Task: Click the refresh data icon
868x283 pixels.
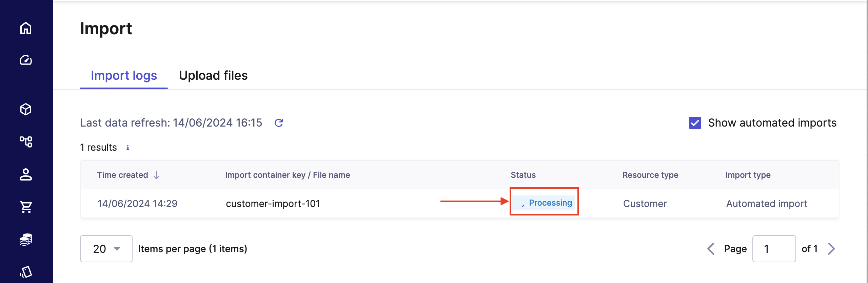Action: 279,123
